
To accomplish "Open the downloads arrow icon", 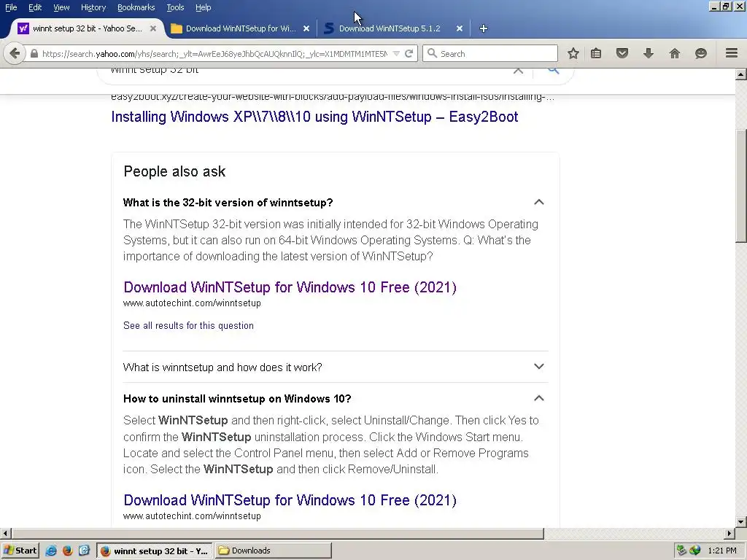I will click(649, 53).
